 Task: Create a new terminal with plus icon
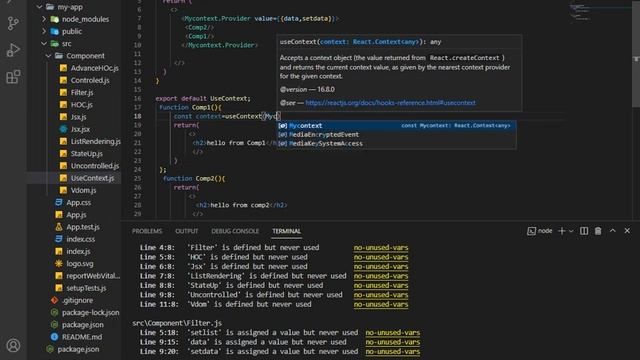coord(562,231)
